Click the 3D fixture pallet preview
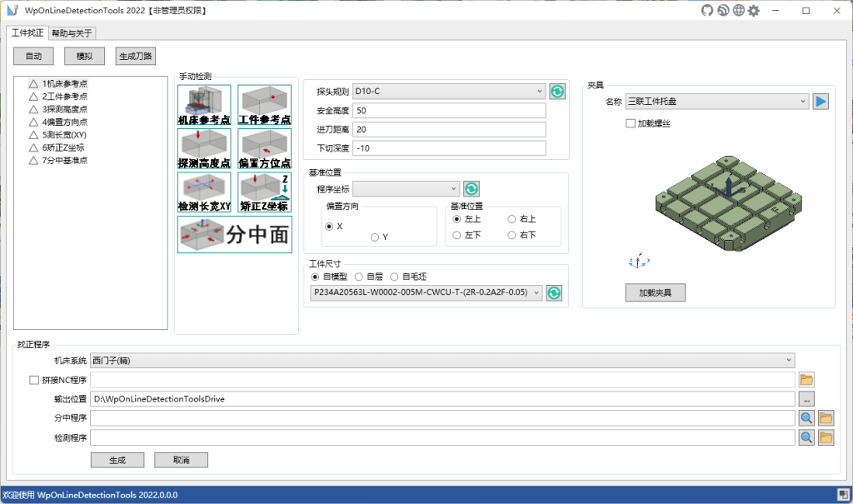Screen dimensions: 853x504 click(x=728, y=203)
